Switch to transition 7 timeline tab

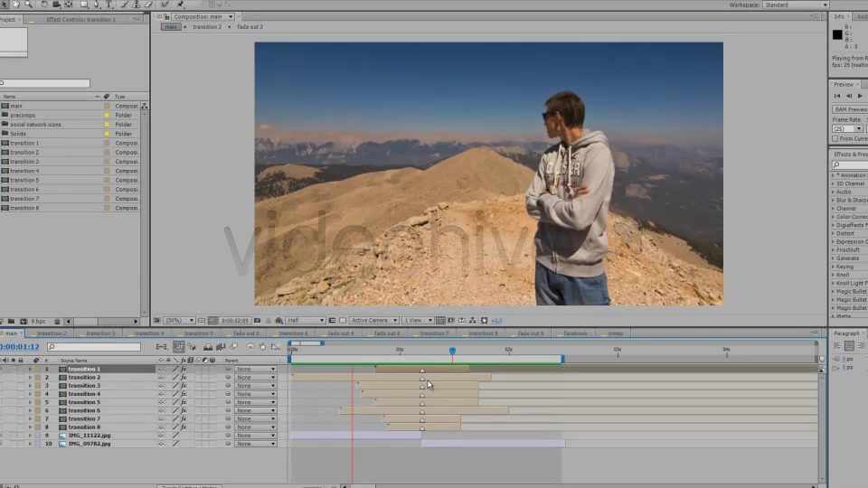(x=434, y=333)
